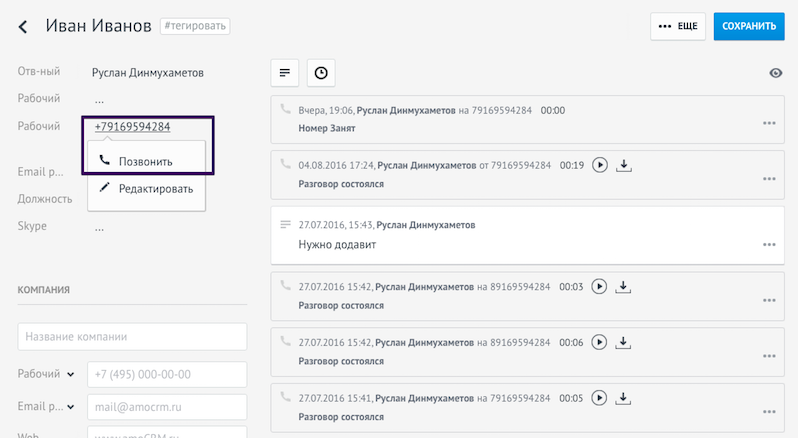
Task: Download the 00:06 call recording
Action: click(x=623, y=342)
